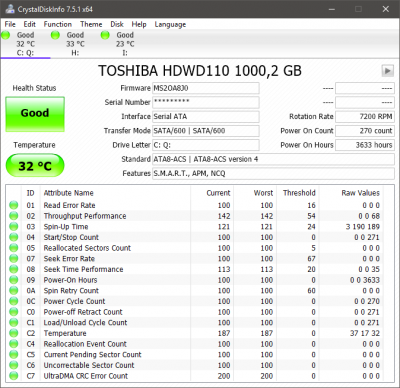Select the Read Error Rate attribute text
The height and width of the screenshot is (388, 400).
(69, 205)
